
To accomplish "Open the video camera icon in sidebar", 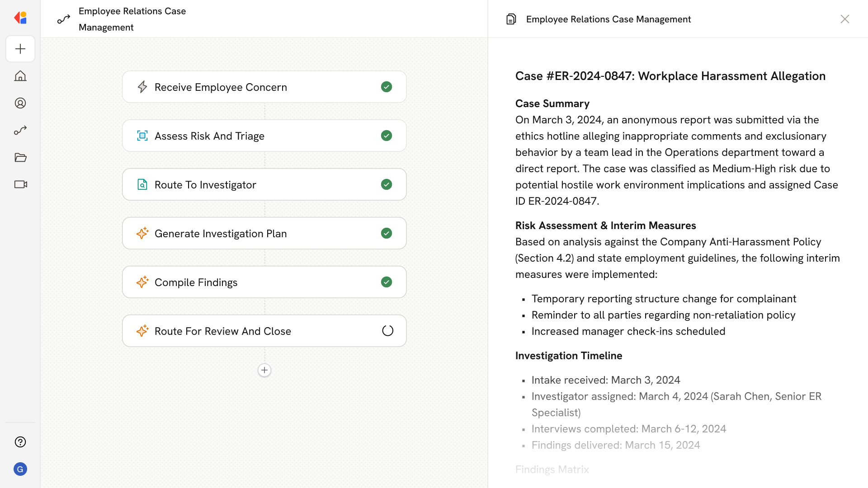I will click(x=20, y=184).
